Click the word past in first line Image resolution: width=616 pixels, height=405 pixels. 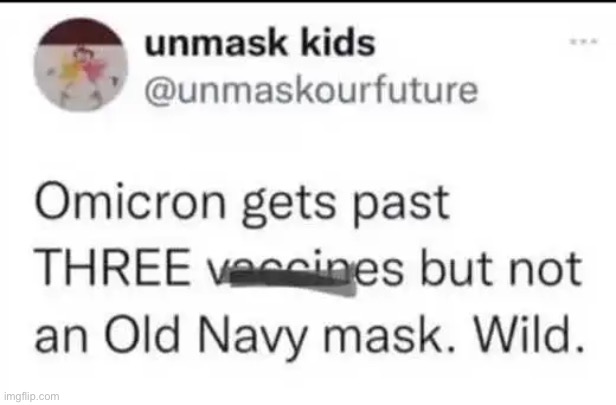pos(401,205)
